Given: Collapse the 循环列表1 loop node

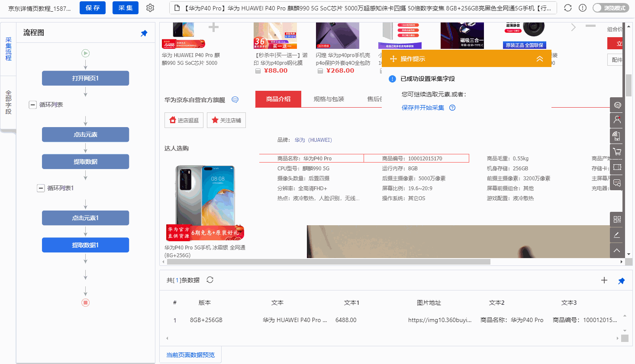Looking at the screenshot, I should 41,188.
